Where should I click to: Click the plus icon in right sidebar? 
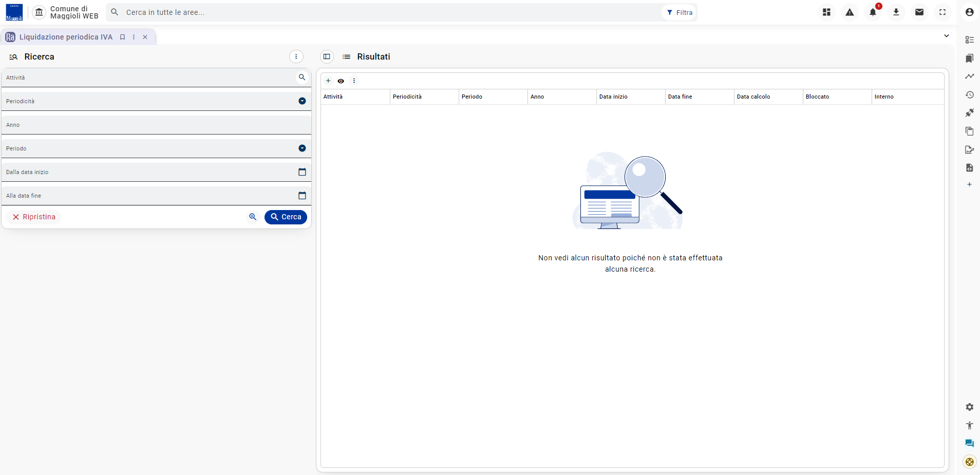(969, 184)
